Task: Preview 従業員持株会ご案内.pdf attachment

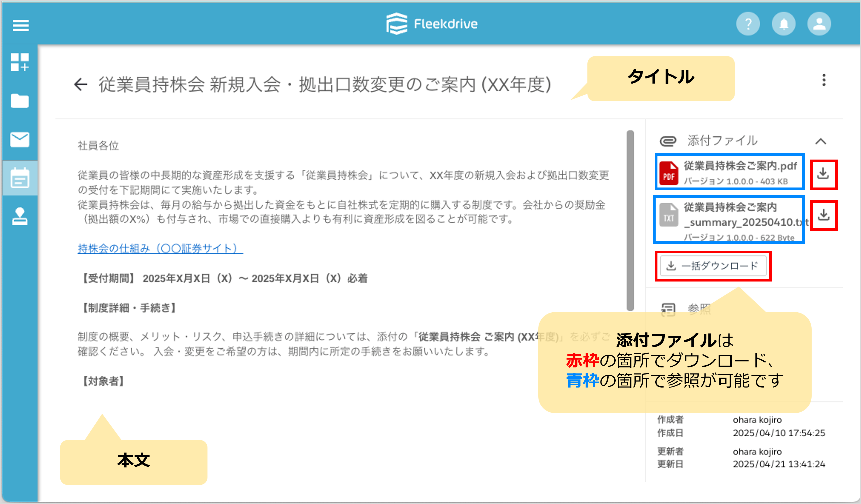Action: pyautogui.click(x=730, y=171)
